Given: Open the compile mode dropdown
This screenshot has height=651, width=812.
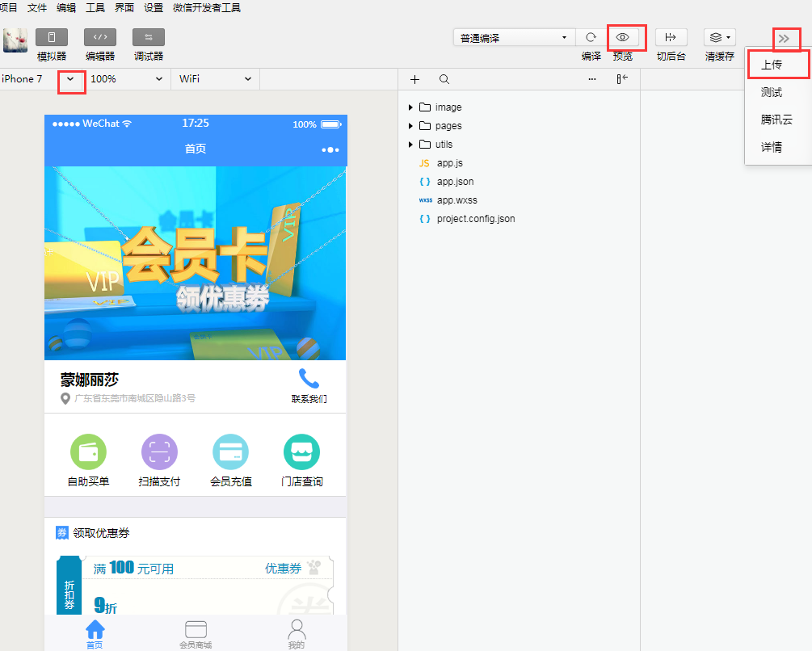Looking at the screenshot, I should 514,38.
